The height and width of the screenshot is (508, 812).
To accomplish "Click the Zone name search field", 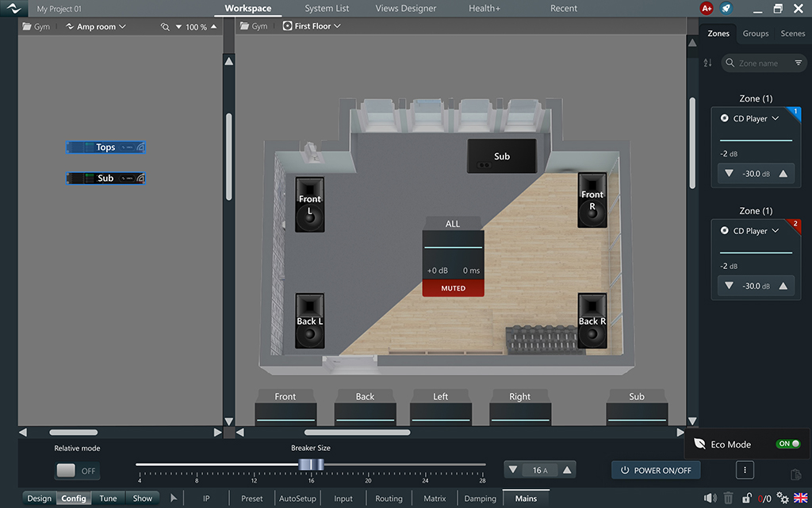I will click(x=758, y=63).
